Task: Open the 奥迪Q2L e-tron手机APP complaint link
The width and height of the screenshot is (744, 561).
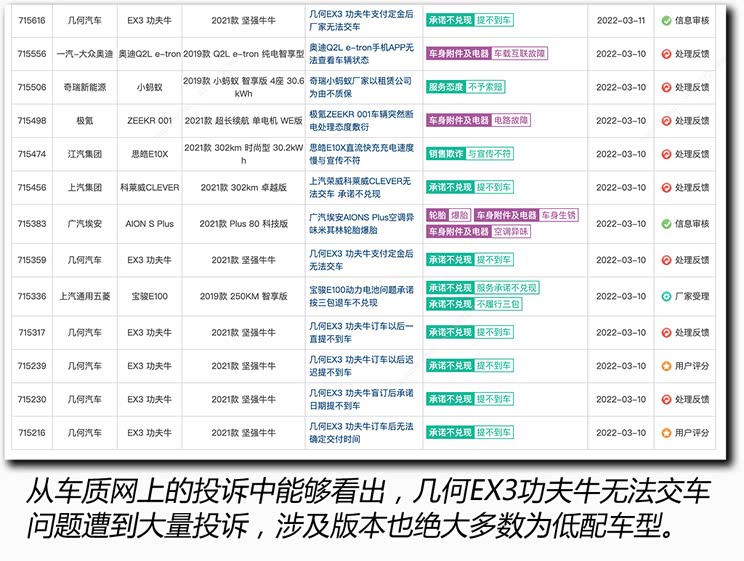Action: point(361,54)
